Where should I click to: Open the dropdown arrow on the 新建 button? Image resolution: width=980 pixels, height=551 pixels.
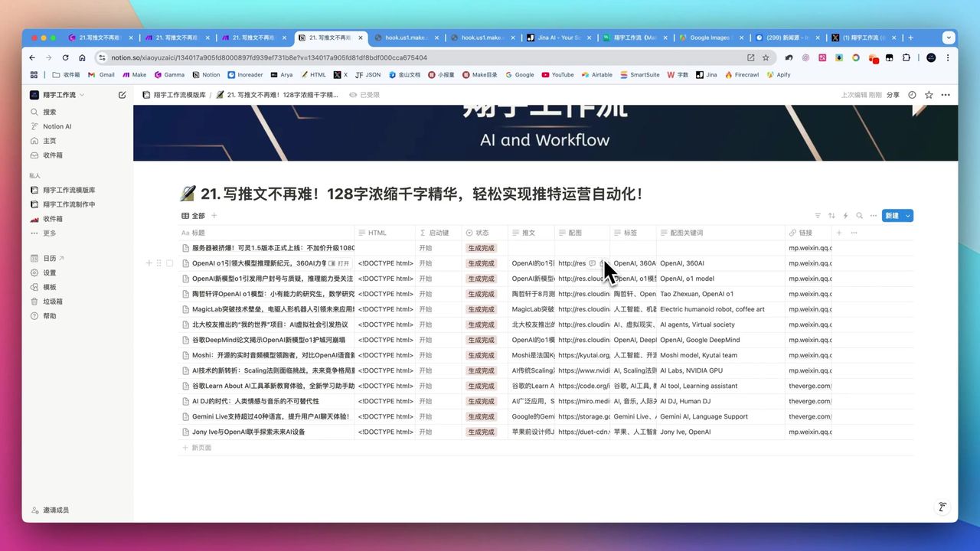(x=906, y=216)
